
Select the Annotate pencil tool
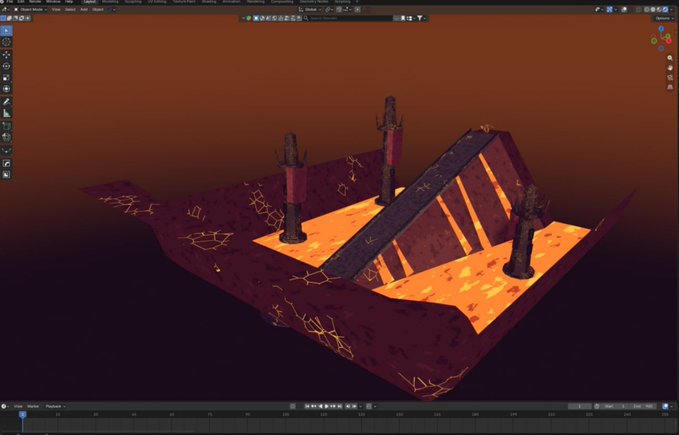tap(6, 102)
